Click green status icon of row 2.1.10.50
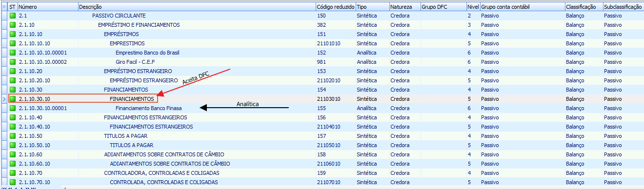 click(13, 136)
